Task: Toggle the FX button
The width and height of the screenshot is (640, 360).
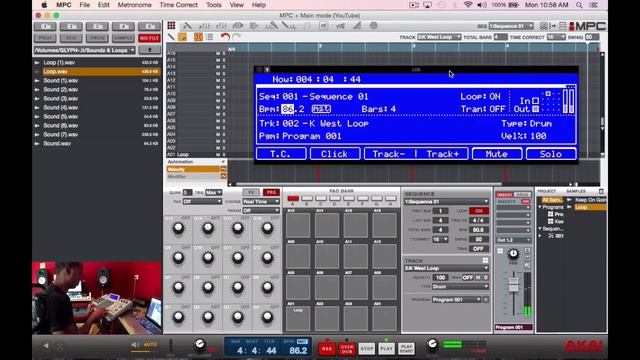Action: pyautogui.click(x=251, y=192)
